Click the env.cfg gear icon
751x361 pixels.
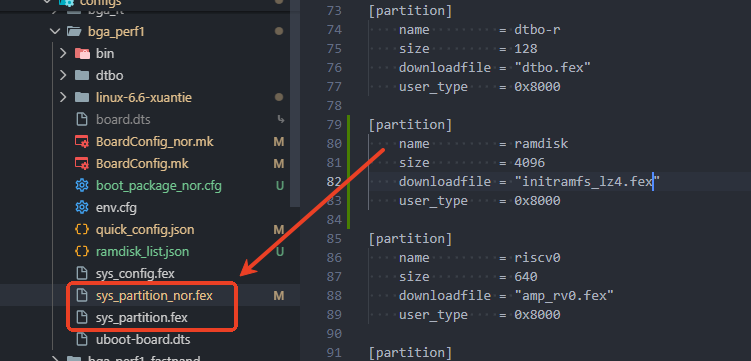pos(82,208)
